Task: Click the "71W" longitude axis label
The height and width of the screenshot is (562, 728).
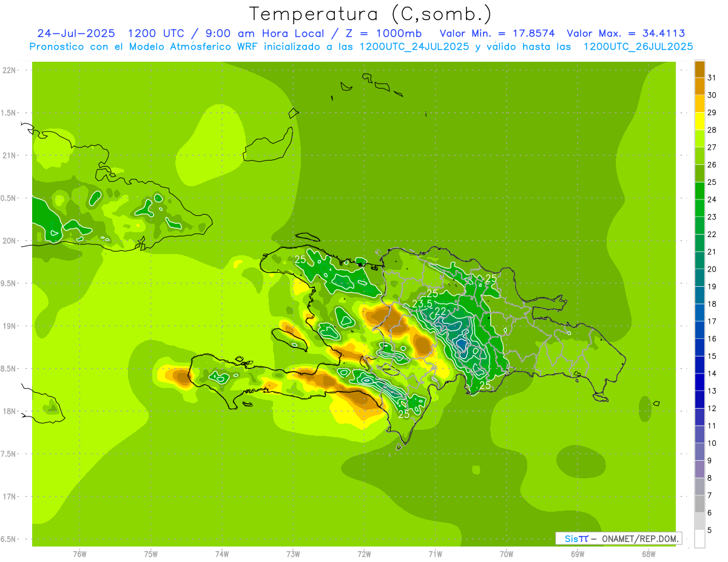Action: point(435,554)
